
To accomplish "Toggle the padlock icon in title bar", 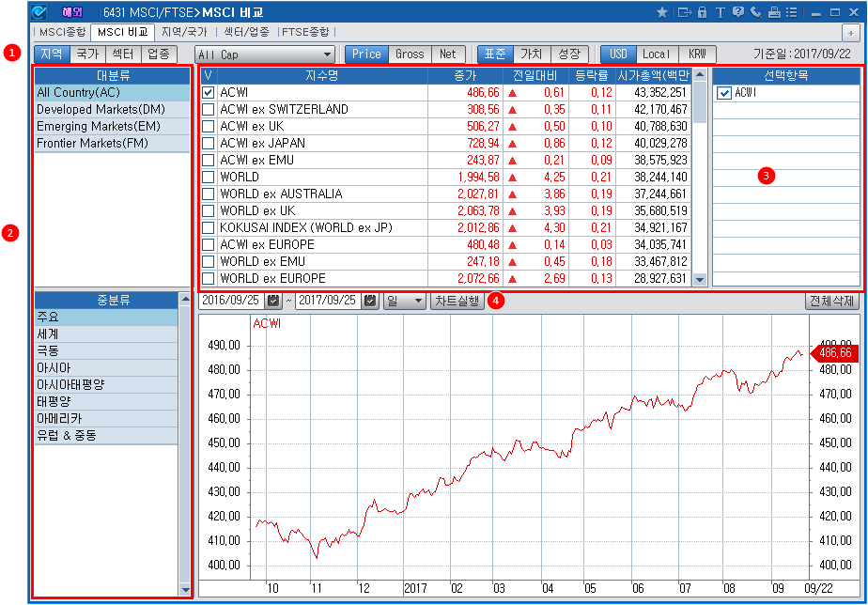I will coord(702,12).
